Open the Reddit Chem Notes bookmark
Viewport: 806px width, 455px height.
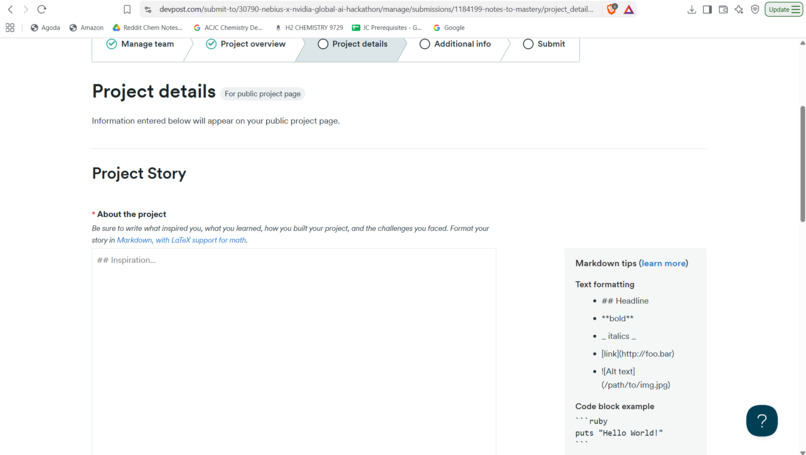[148, 28]
